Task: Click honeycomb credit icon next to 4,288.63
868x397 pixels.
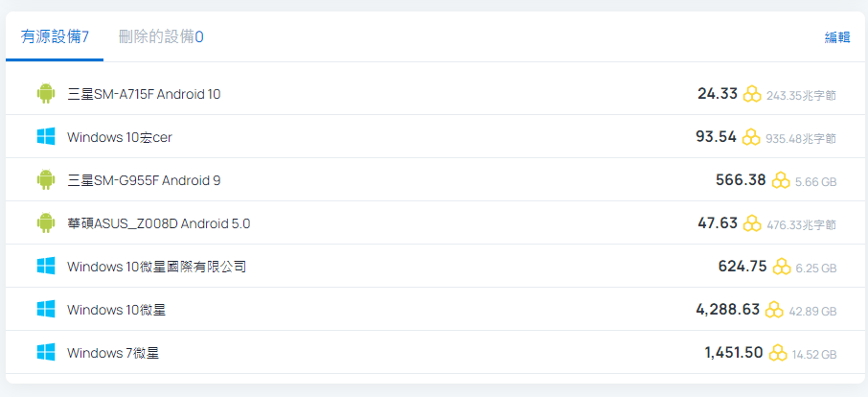Action: pos(774,310)
